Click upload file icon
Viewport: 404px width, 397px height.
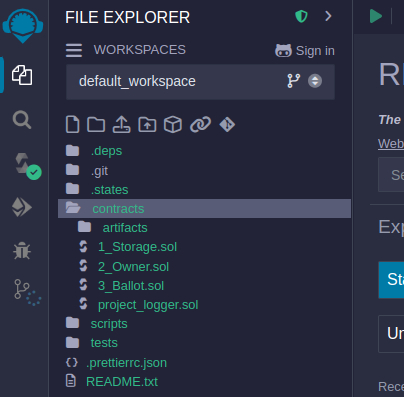tap(121, 125)
